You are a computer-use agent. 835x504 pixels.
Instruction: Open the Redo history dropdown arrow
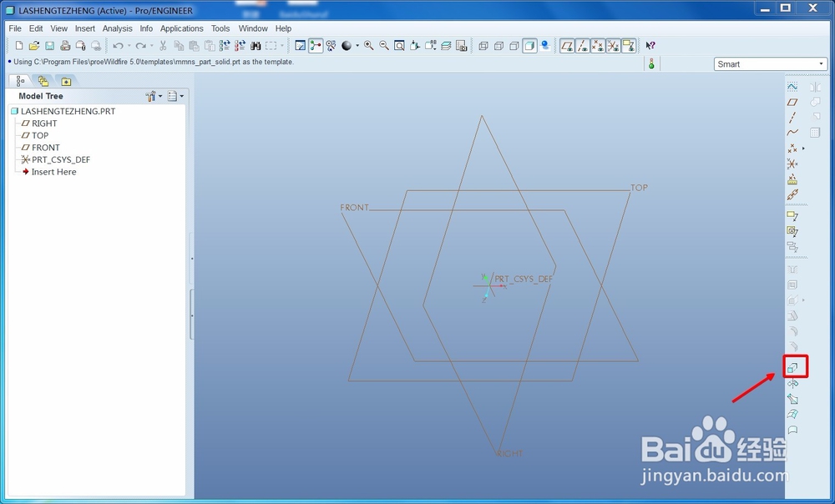pyautogui.click(x=151, y=46)
